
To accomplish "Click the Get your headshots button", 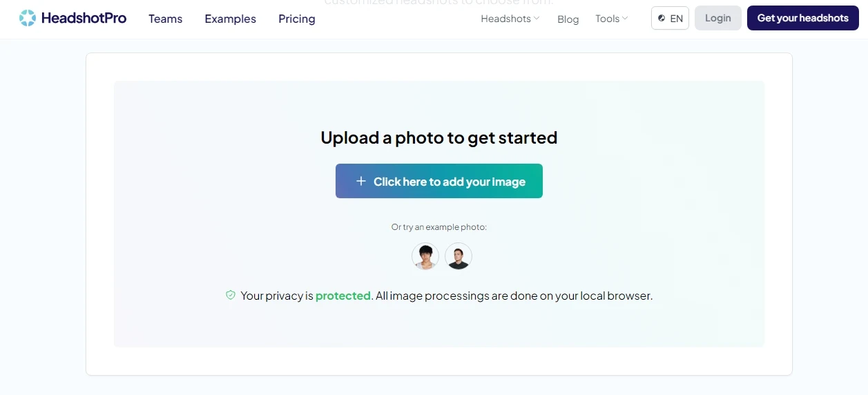I will 803,18.
